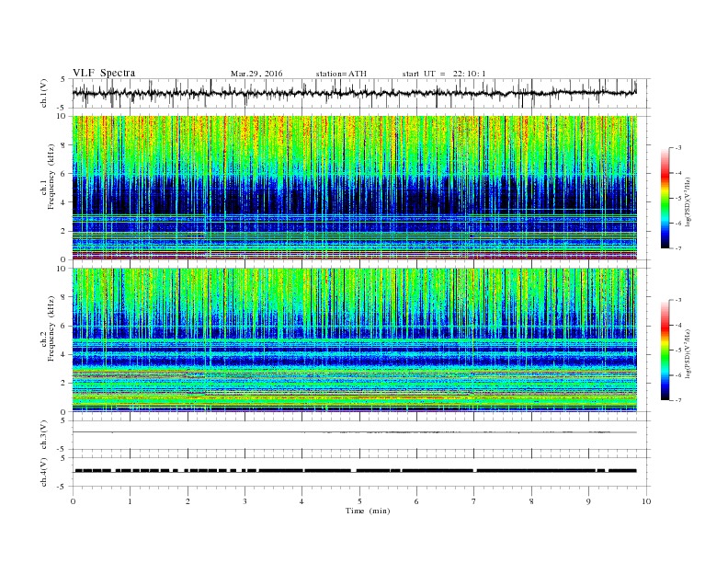Viewport: 728px width, 563px height.
Task: Click the 'start UT = 22:10:1' text
Action: tap(444, 74)
